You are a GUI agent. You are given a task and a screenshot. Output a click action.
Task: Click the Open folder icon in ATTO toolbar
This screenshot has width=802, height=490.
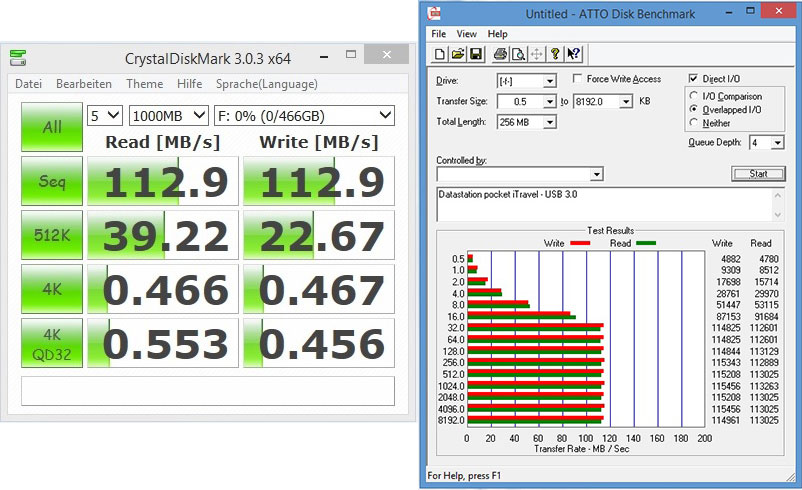click(x=458, y=54)
